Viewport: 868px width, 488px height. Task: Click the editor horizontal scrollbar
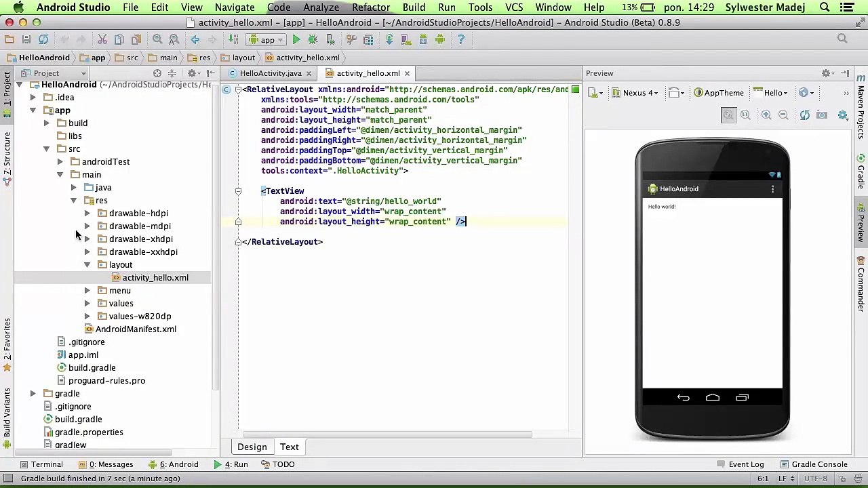pyautogui.click(x=387, y=434)
